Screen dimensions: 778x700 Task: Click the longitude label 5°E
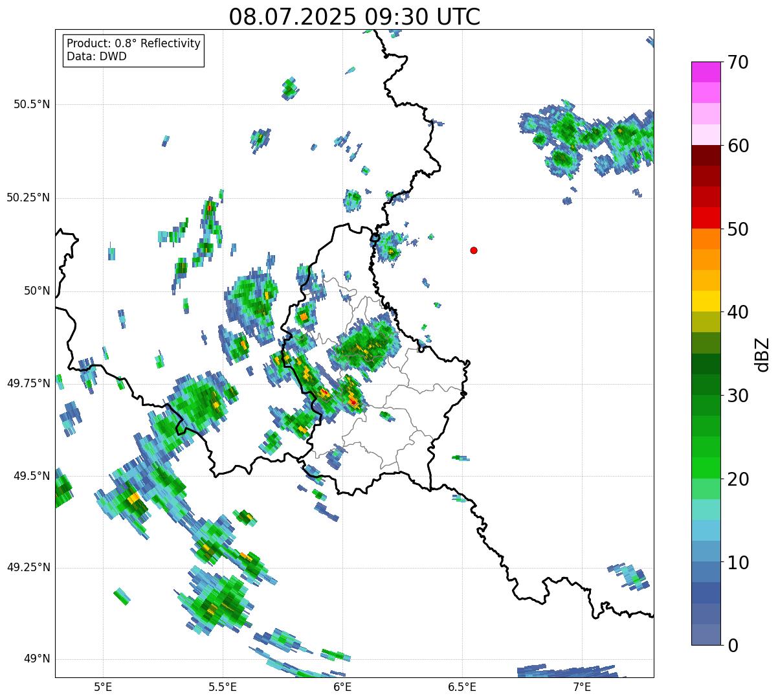click(x=103, y=686)
